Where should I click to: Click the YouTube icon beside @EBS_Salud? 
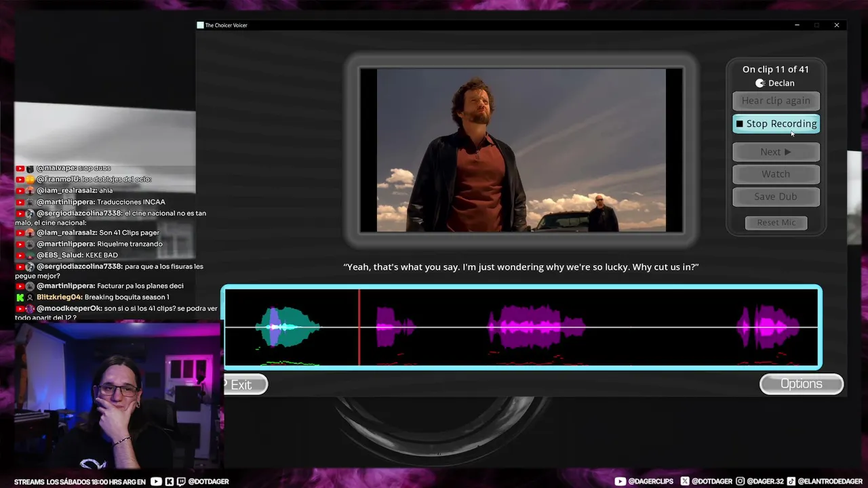pyautogui.click(x=20, y=256)
